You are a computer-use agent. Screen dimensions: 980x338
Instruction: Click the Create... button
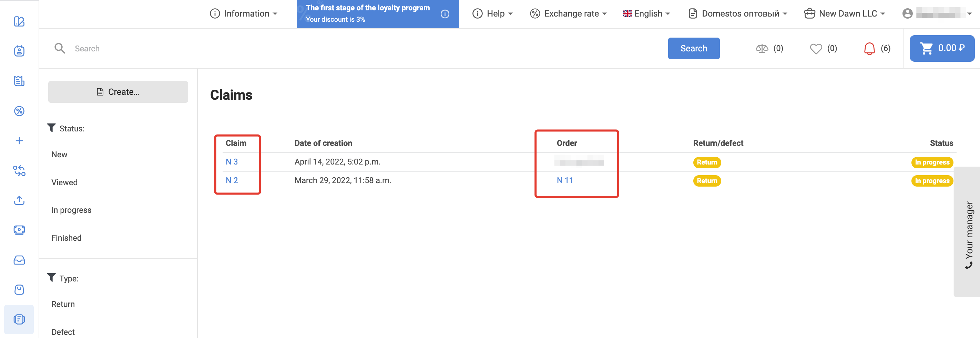[x=118, y=92]
